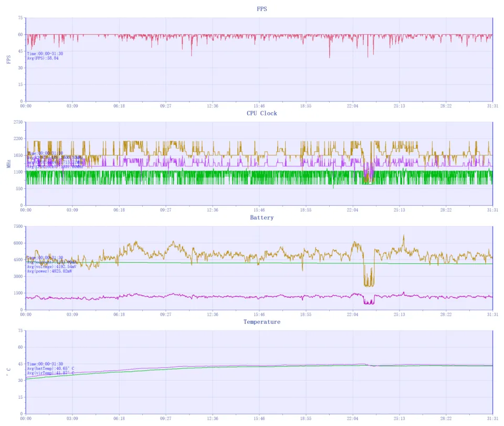Click the 15:46 marker on FPS time axis
The width and height of the screenshot is (504, 426).
(x=259, y=106)
